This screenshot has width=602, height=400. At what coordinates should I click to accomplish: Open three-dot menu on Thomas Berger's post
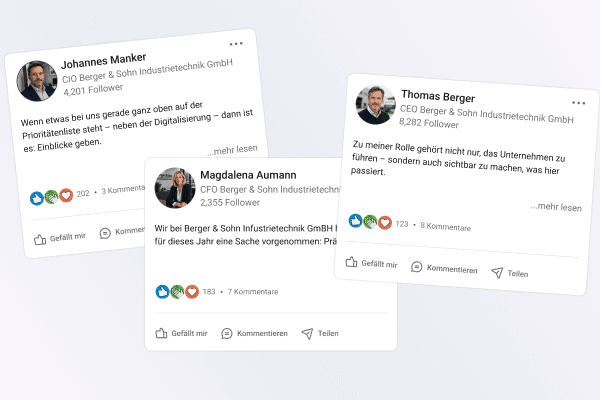pyautogui.click(x=578, y=103)
